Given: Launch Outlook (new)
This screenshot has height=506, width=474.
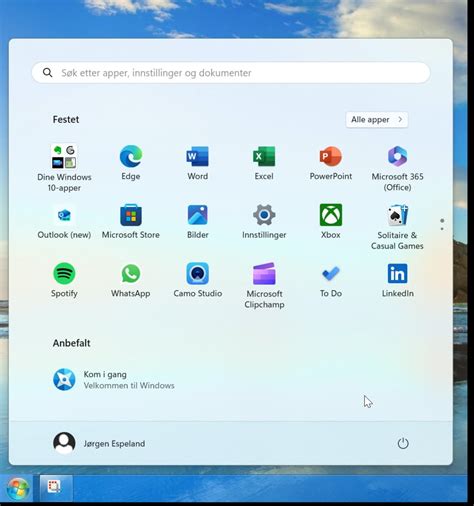Looking at the screenshot, I should click(64, 221).
